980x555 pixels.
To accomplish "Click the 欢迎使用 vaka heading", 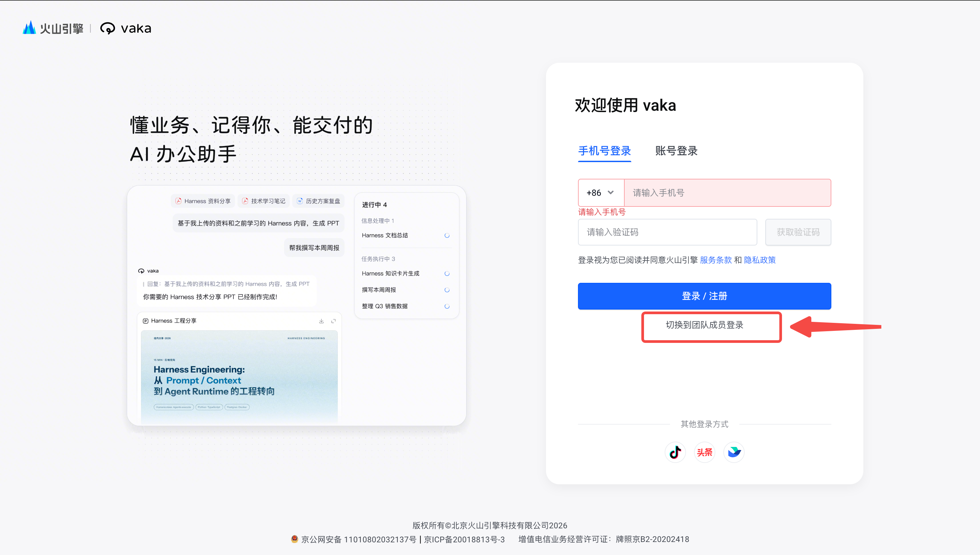I will point(625,105).
